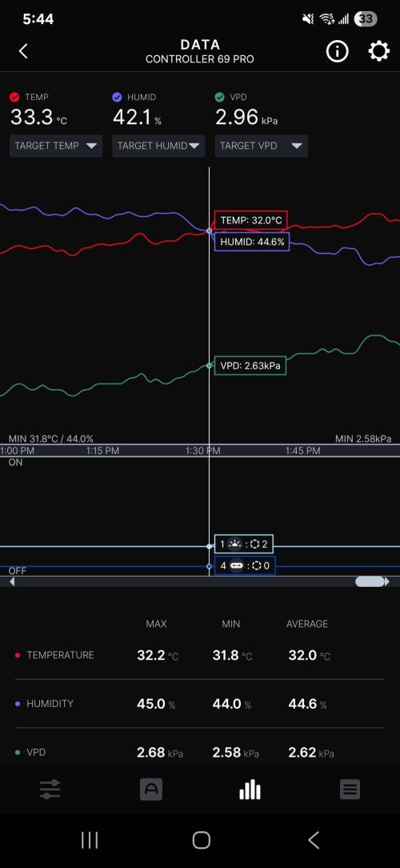Toggle the green VPD checkmark
Viewport: 400px width, 868px height.
[x=219, y=98]
